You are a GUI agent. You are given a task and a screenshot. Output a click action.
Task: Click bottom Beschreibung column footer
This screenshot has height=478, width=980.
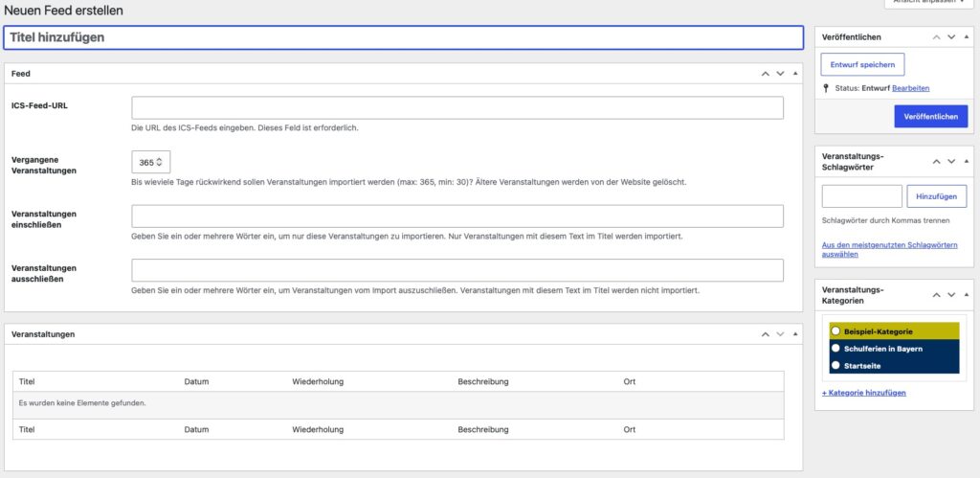(483, 430)
